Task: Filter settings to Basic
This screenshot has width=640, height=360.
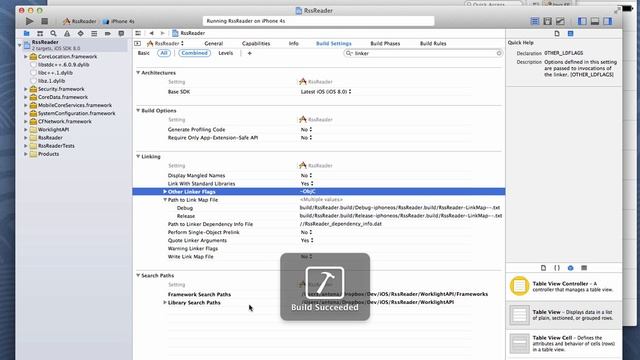Action: point(143,53)
